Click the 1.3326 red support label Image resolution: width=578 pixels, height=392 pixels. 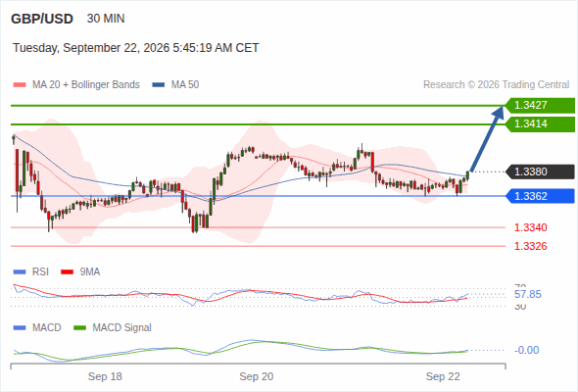pyautogui.click(x=530, y=246)
